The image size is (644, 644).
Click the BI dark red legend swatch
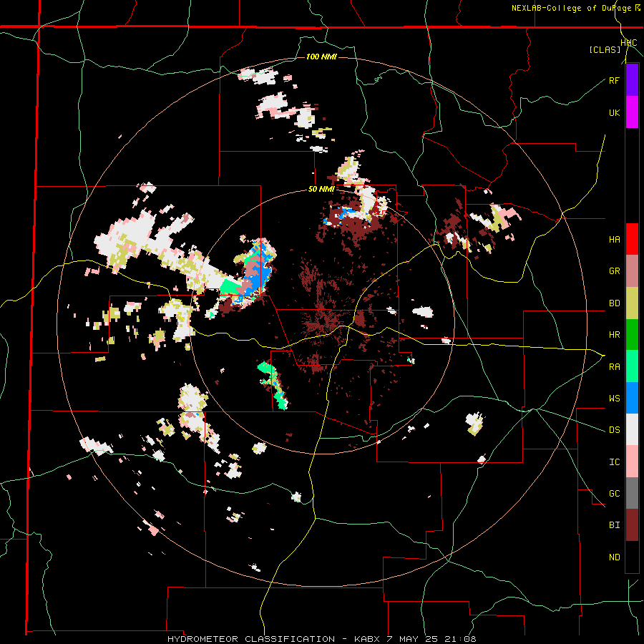(632, 525)
